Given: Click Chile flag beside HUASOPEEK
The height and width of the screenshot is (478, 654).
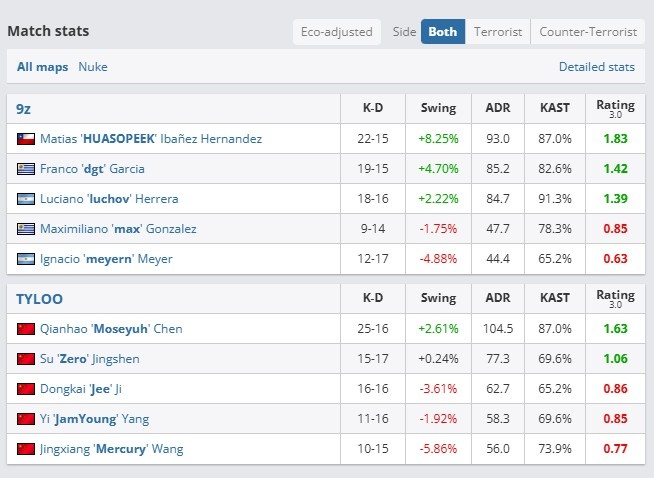Looking at the screenshot, I should (26, 139).
